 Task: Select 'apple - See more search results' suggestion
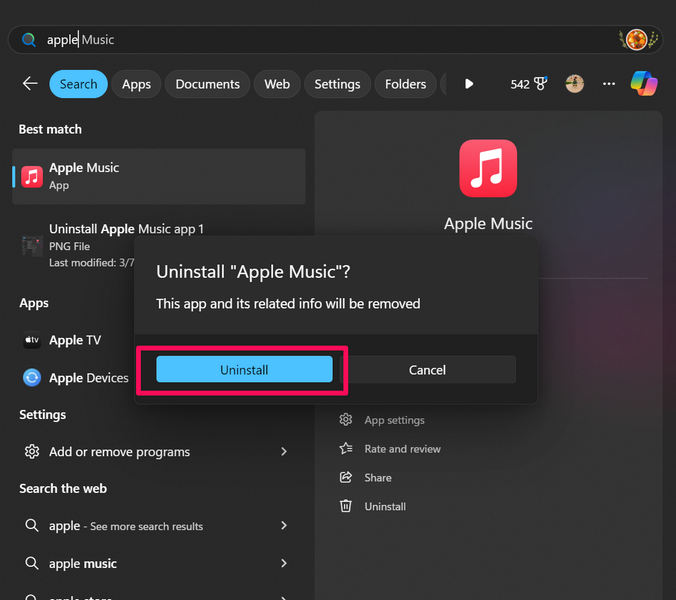(x=159, y=525)
